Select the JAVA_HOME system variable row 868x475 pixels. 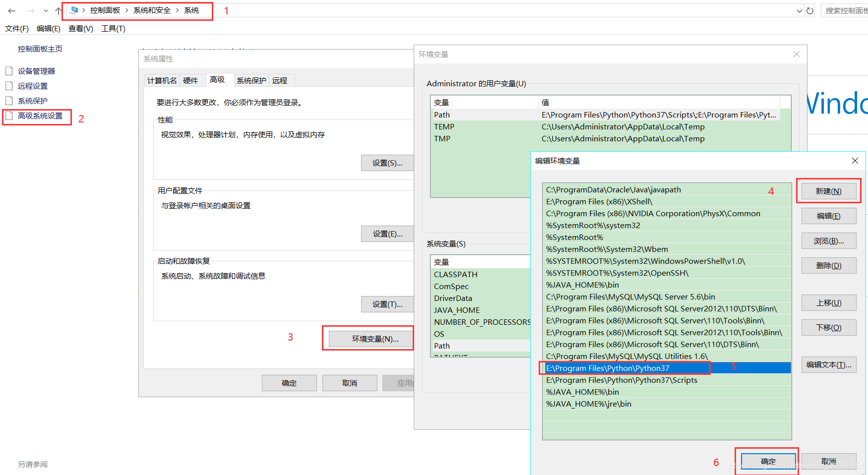[457, 310]
